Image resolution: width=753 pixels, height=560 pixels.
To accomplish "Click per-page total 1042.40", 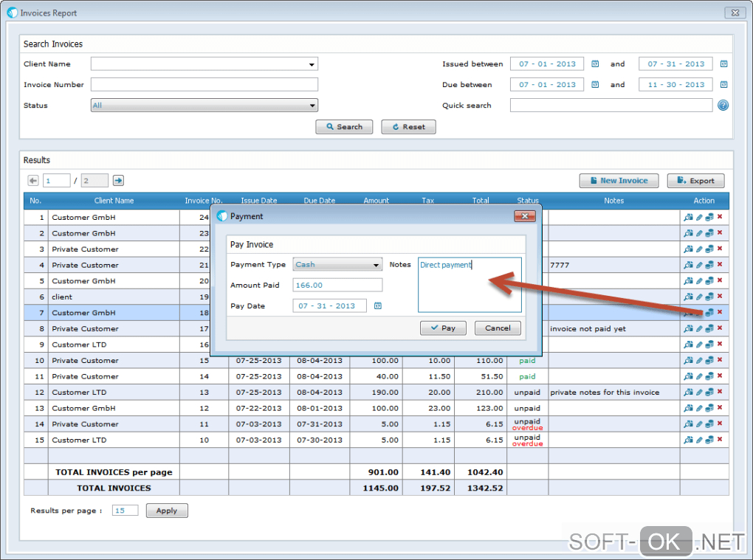I will [x=485, y=472].
